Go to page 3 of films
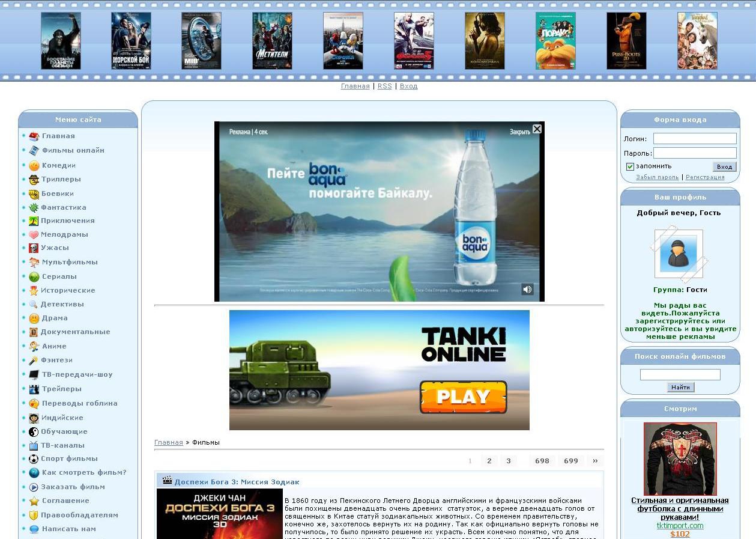This screenshot has width=756, height=539. [x=508, y=461]
